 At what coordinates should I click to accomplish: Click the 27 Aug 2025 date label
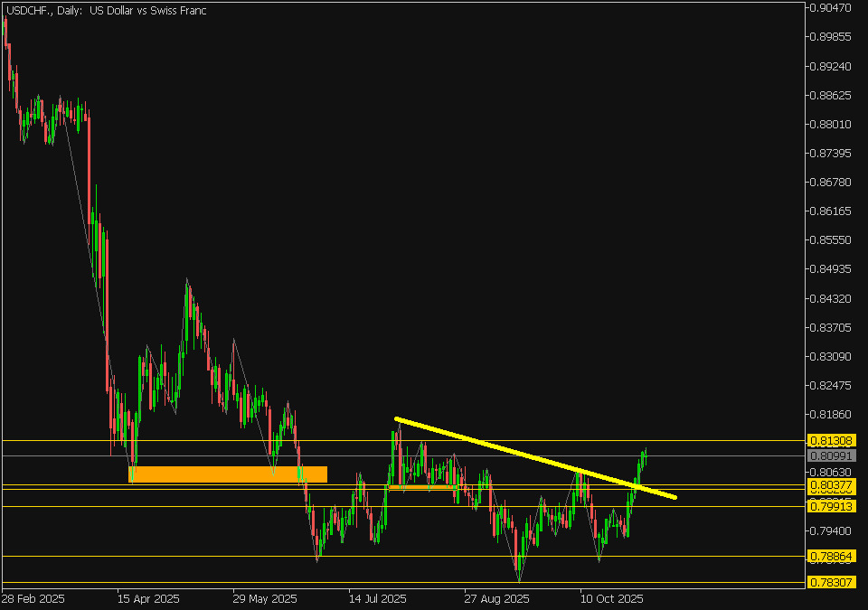point(496,598)
